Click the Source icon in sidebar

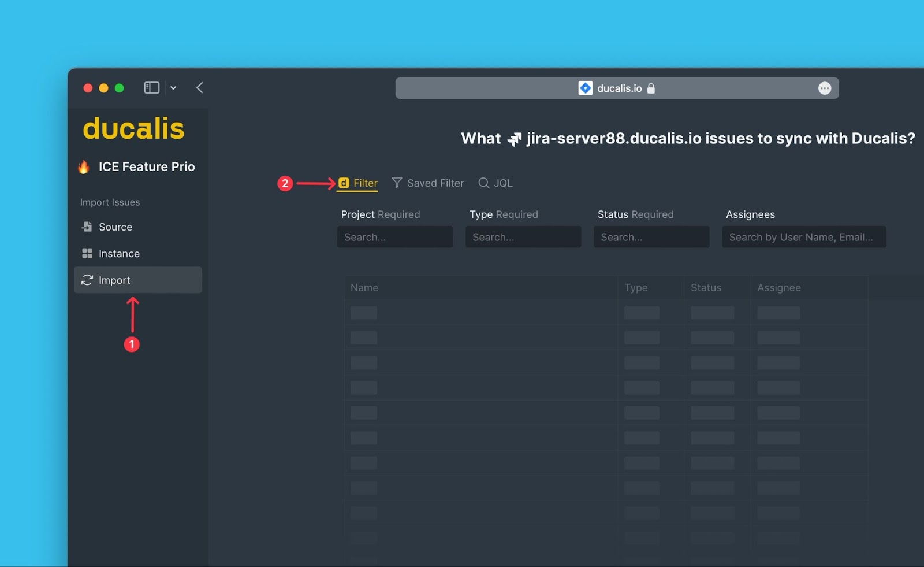coord(87,227)
